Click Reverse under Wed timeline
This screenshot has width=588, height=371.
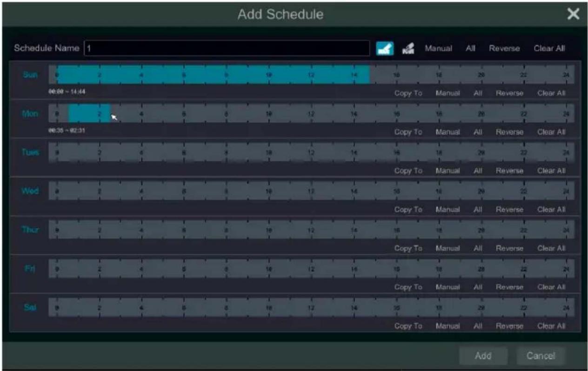(509, 210)
